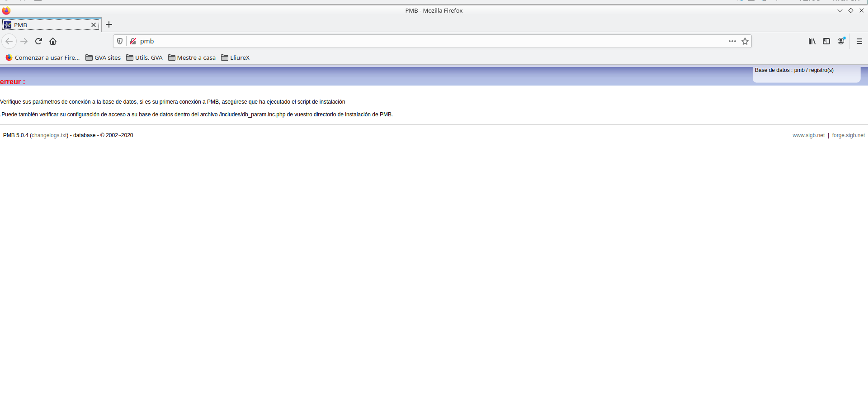Bookmark this page with the star icon
This screenshot has width=868, height=420.
[x=745, y=41]
